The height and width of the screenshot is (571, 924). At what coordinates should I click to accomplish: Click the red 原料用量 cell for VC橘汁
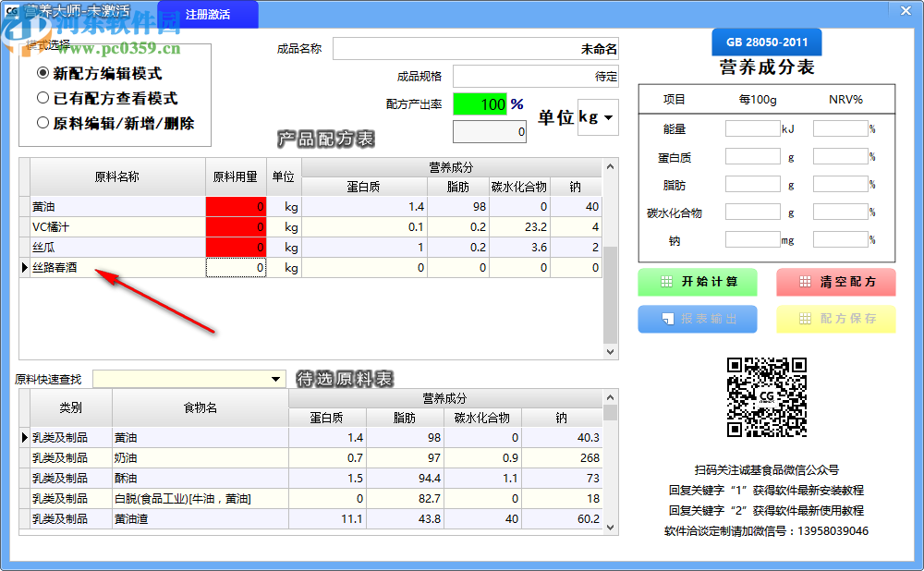tap(236, 227)
